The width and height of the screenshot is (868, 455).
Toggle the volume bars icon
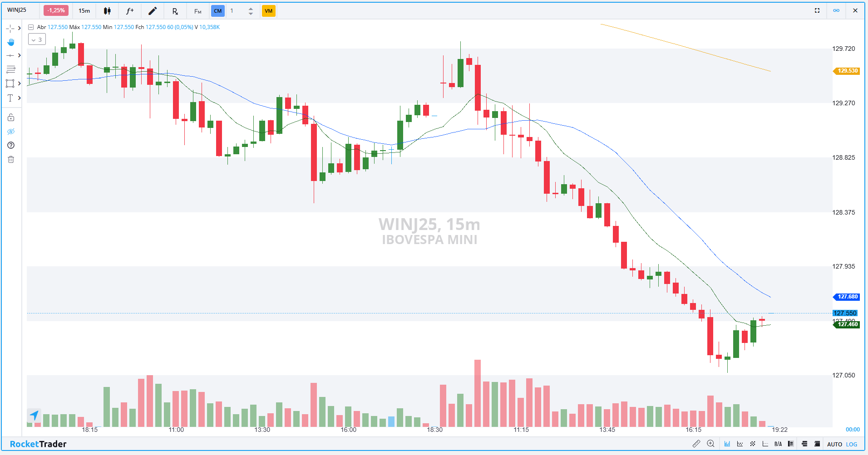727,444
